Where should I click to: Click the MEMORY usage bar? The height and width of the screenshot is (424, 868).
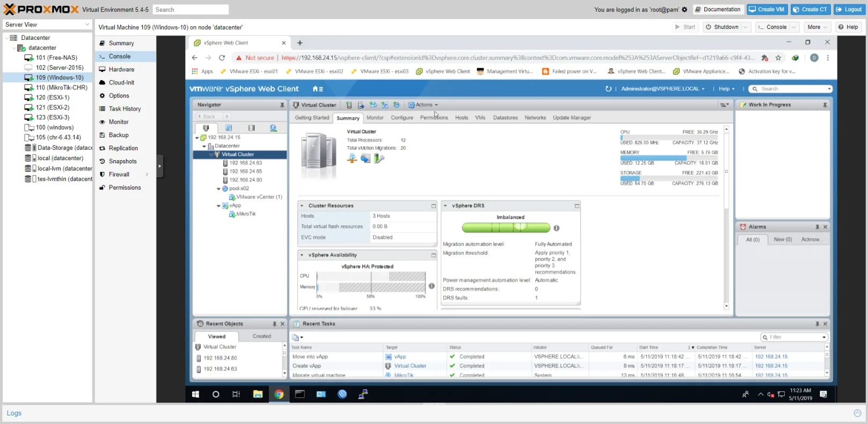669,158
